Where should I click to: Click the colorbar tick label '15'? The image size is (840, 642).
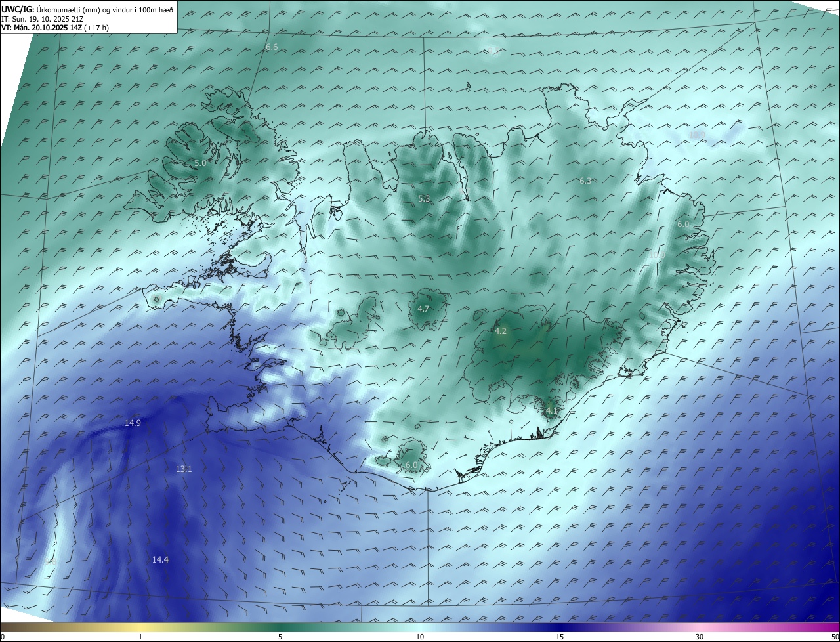coord(560,637)
